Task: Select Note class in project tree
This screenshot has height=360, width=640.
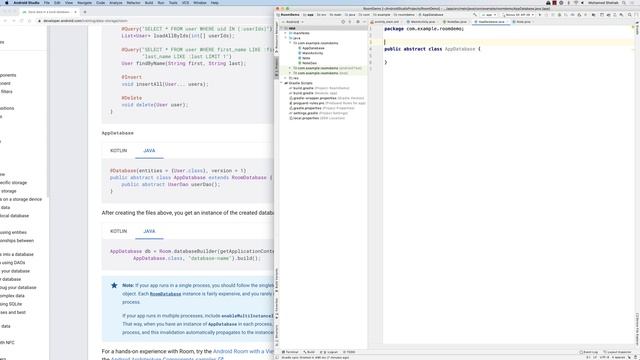Action: (x=306, y=58)
